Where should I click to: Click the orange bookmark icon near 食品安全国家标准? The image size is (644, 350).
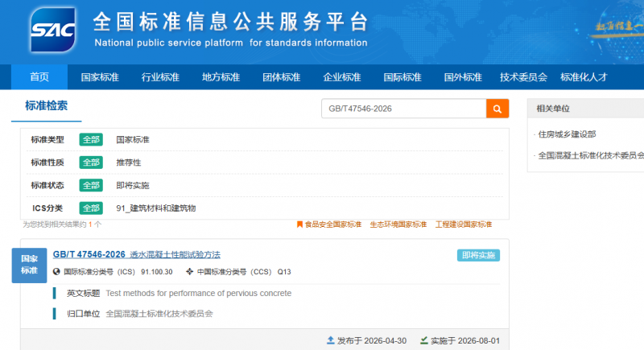[x=299, y=224]
